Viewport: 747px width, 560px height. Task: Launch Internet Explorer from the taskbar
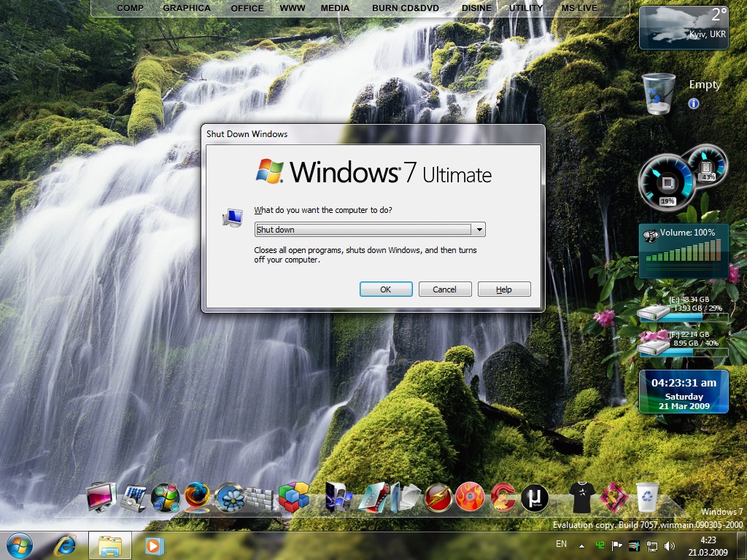(65, 545)
